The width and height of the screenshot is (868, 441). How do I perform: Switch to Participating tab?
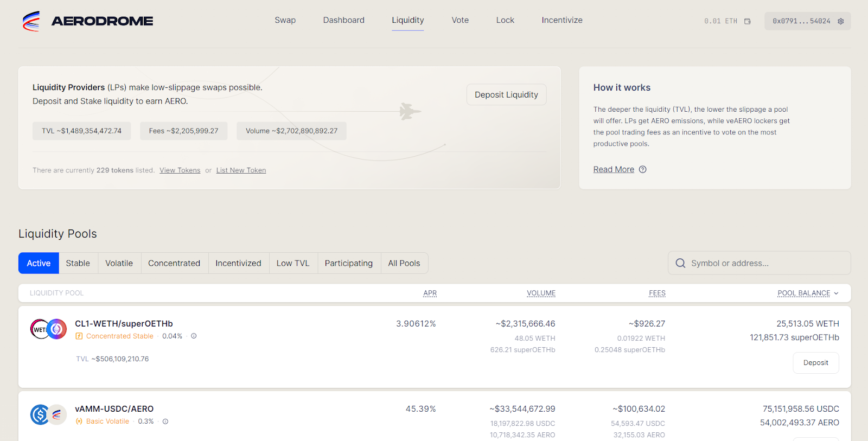tap(349, 263)
